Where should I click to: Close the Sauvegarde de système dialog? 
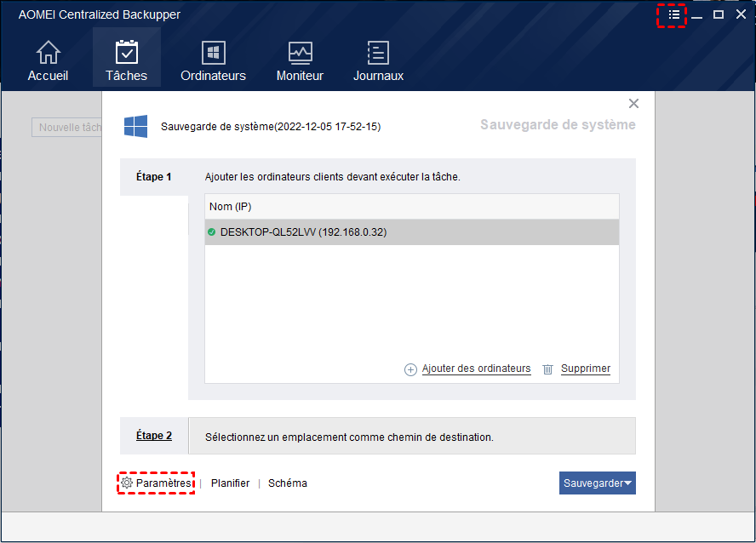(x=634, y=104)
